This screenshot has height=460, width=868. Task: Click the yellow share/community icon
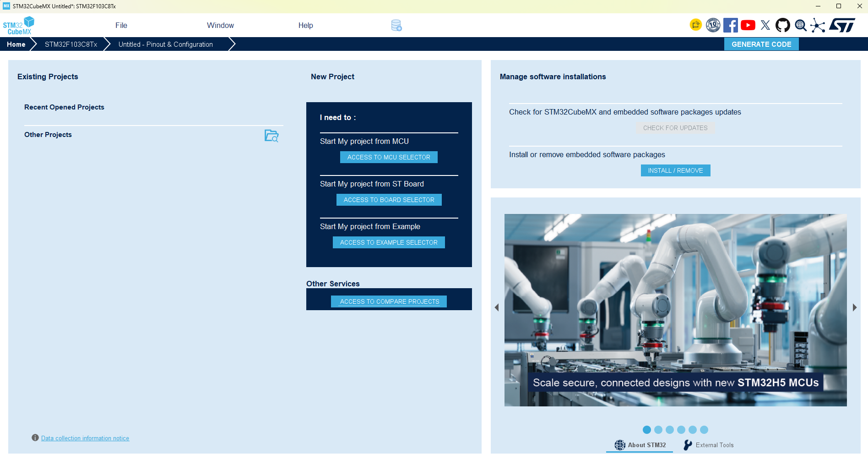click(696, 25)
